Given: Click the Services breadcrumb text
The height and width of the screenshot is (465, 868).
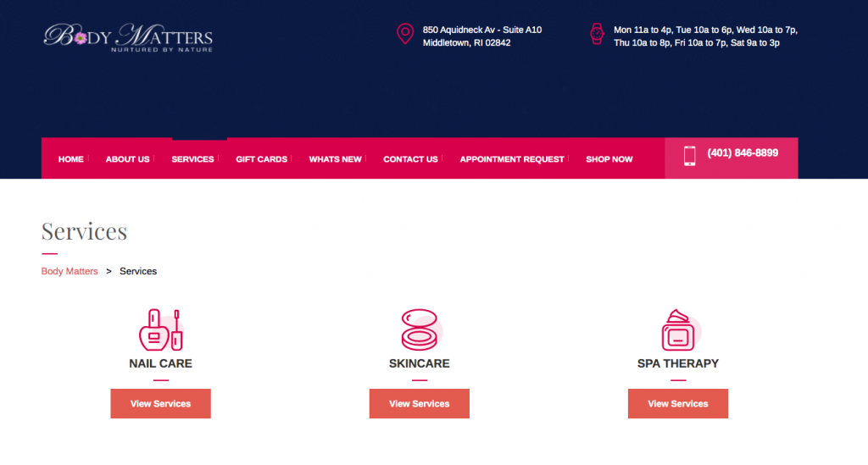Looking at the screenshot, I should (x=138, y=272).
